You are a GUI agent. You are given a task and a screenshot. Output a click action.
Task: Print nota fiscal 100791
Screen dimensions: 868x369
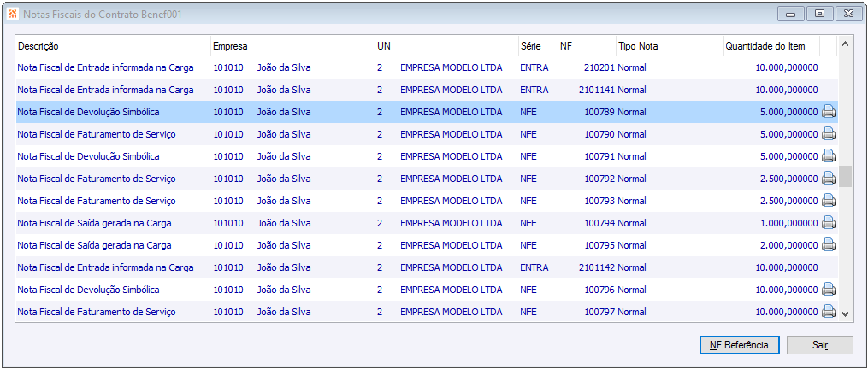pos(829,156)
